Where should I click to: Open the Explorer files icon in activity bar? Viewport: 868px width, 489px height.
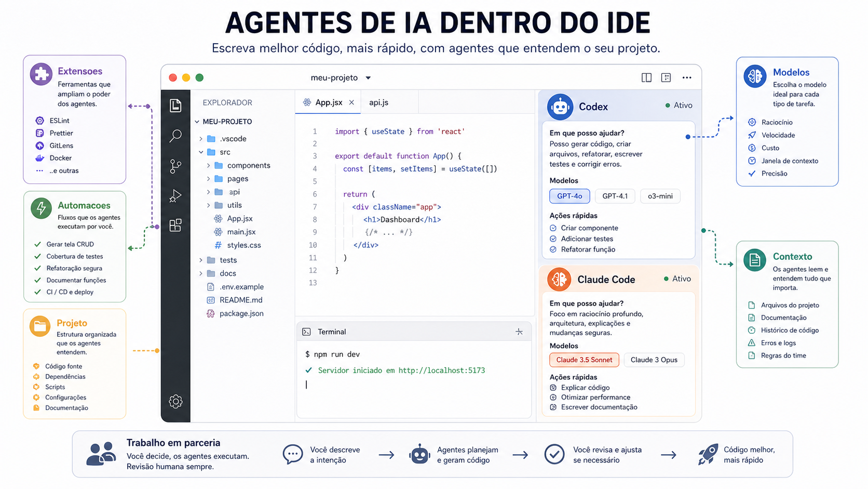[175, 105]
